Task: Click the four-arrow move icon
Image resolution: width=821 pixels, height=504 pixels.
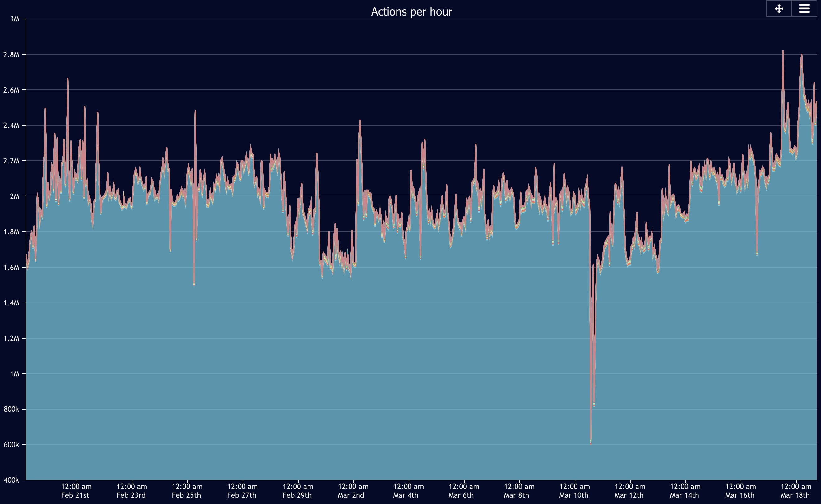Action: [779, 9]
